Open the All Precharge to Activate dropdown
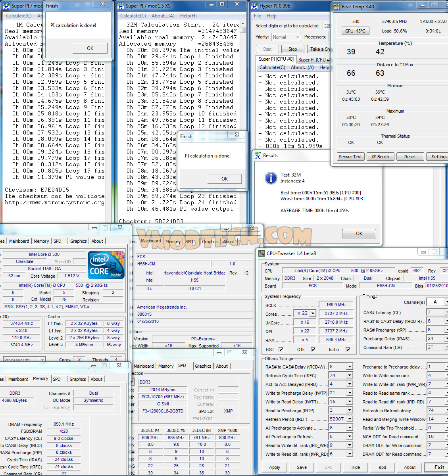Image resolution: width=448 pixels, height=476 pixels. click(350, 428)
